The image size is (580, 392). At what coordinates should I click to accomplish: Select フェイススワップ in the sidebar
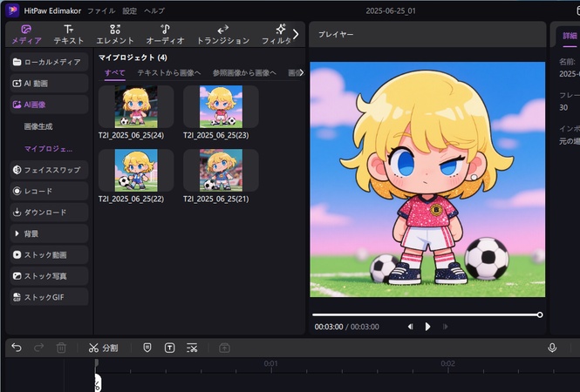pos(49,170)
